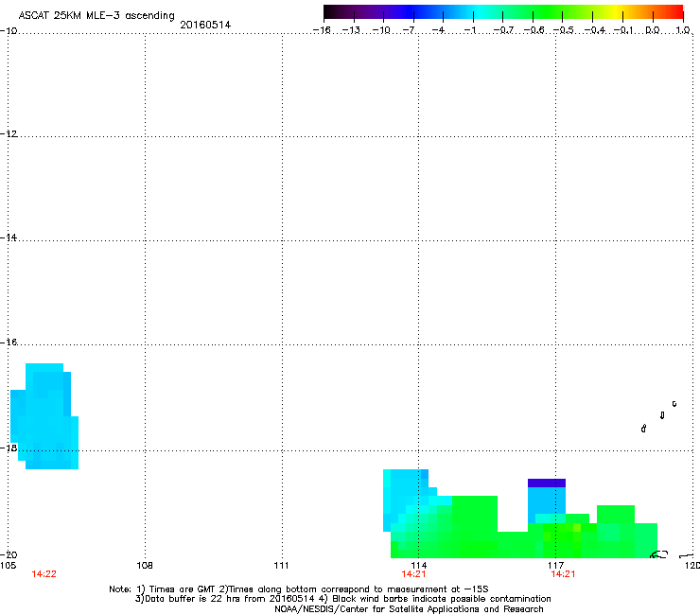Click the 14:21 time stamp below 114
The image size is (700, 615).
[413, 574]
